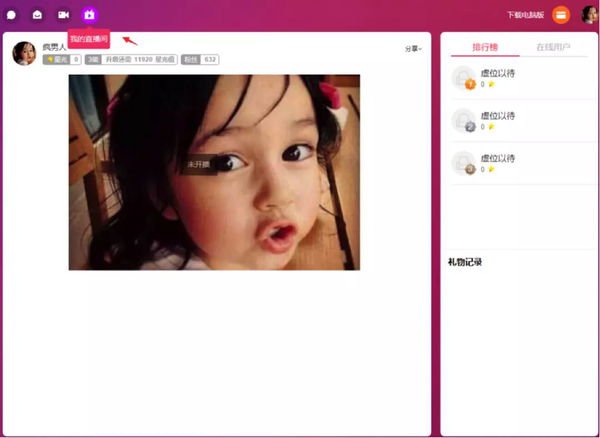
Task: Click 虚位以待 text in second rank row
Action: pyautogui.click(x=498, y=116)
